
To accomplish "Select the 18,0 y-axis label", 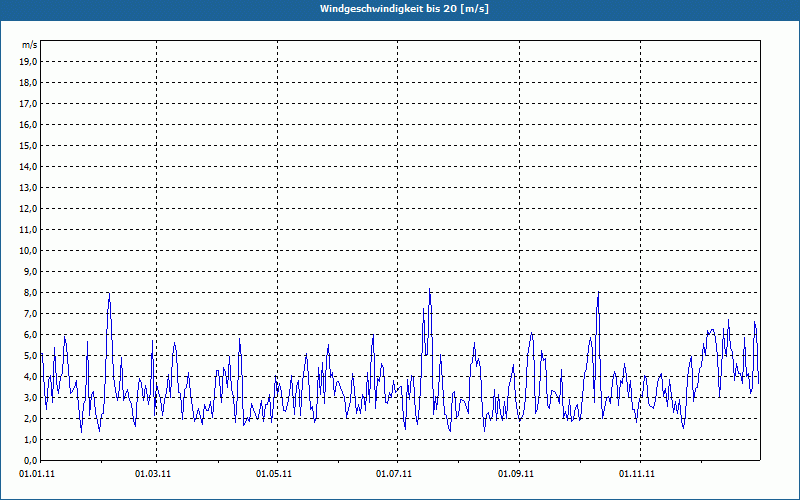I will click(28, 83).
